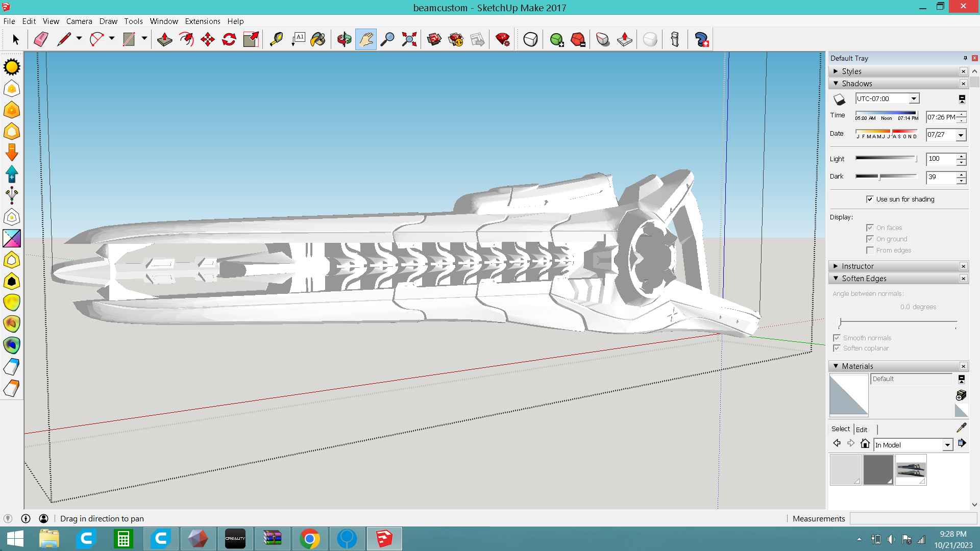980x551 pixels.
Task: Switch to the materials Edit tab
Action: (862, 429)
